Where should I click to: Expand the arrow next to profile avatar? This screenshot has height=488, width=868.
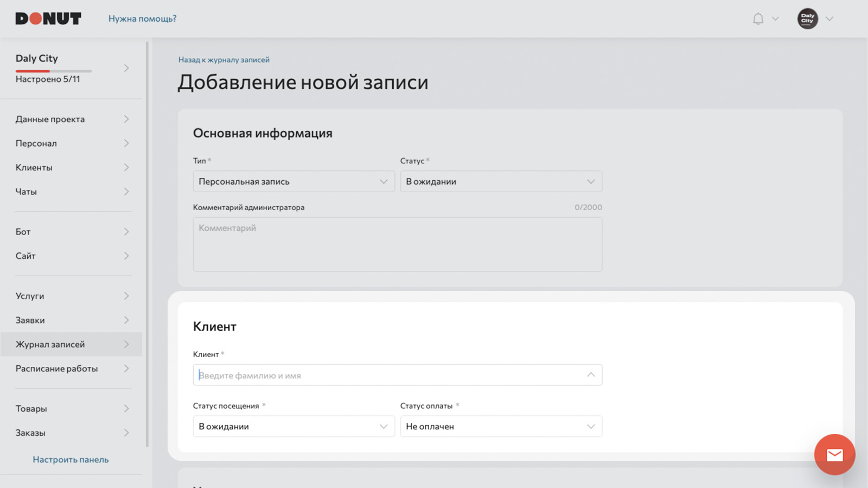[829, 18]
